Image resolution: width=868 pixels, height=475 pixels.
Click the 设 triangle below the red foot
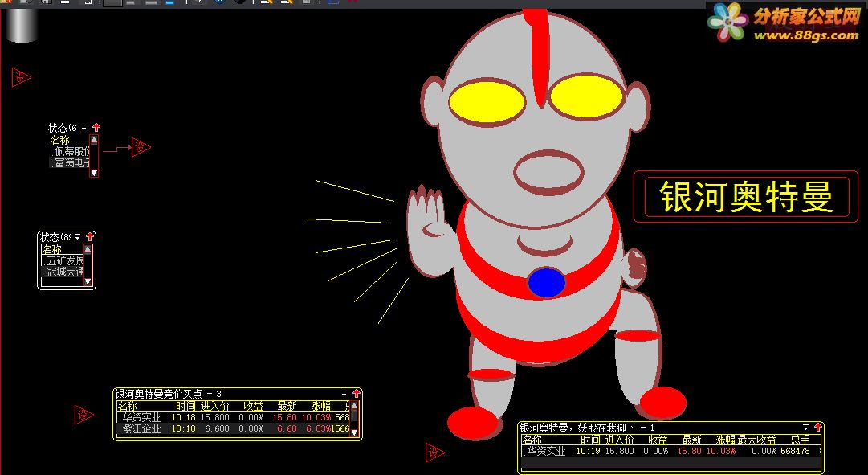click(434, 452)
